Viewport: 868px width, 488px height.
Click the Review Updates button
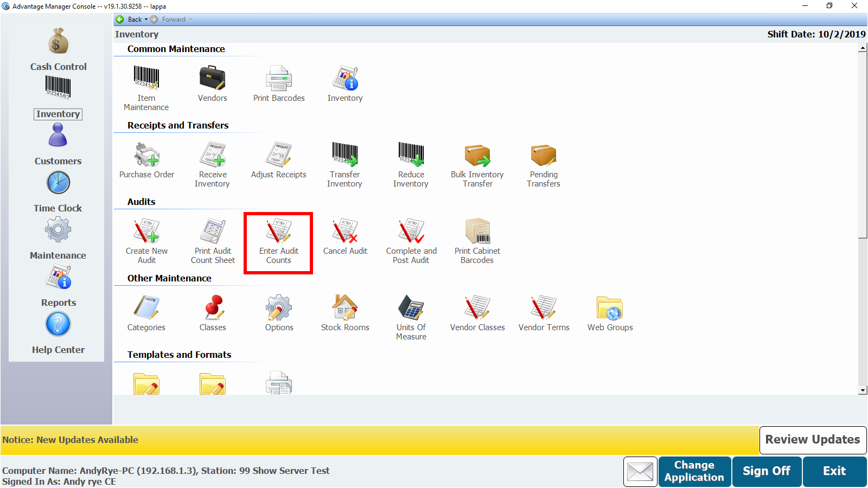pos(812,440)
